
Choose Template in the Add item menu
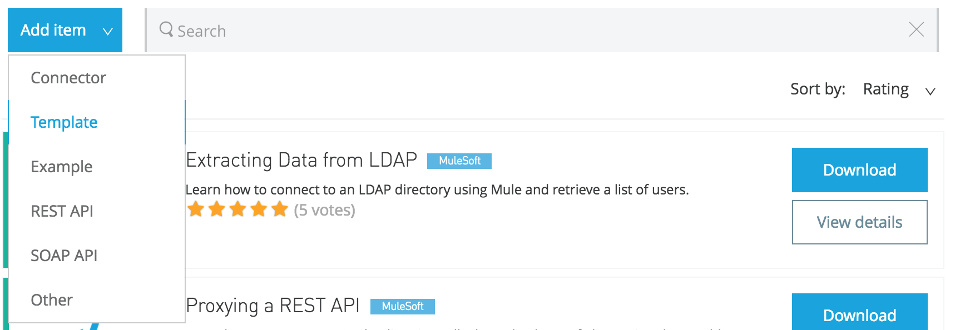[x=64, y=122]
